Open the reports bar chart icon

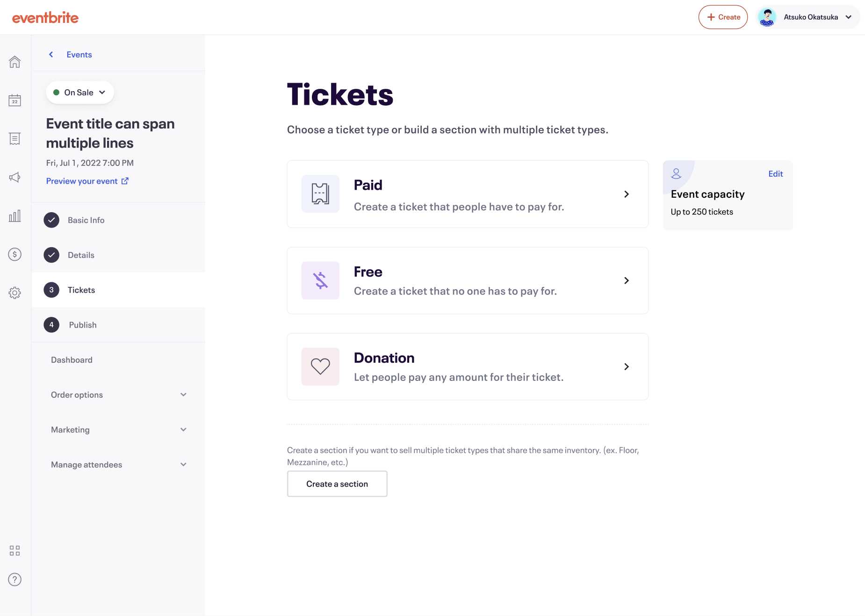point(15,216)
